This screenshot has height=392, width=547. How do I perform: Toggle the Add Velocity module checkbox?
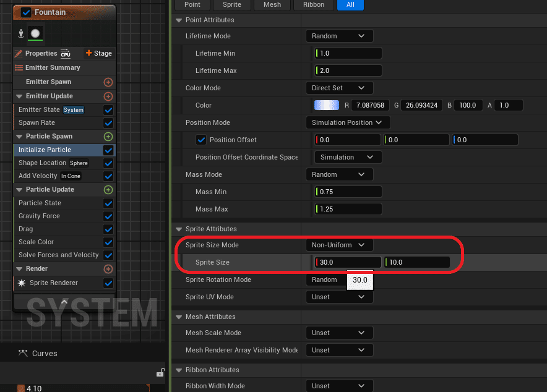click(108, 176)
